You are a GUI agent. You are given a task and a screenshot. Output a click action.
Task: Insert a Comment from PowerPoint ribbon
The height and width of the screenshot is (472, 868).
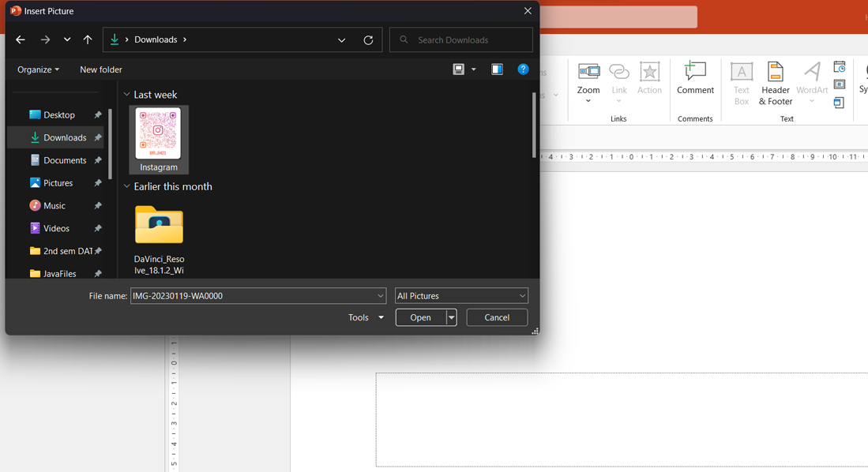(x=695, y=79)
